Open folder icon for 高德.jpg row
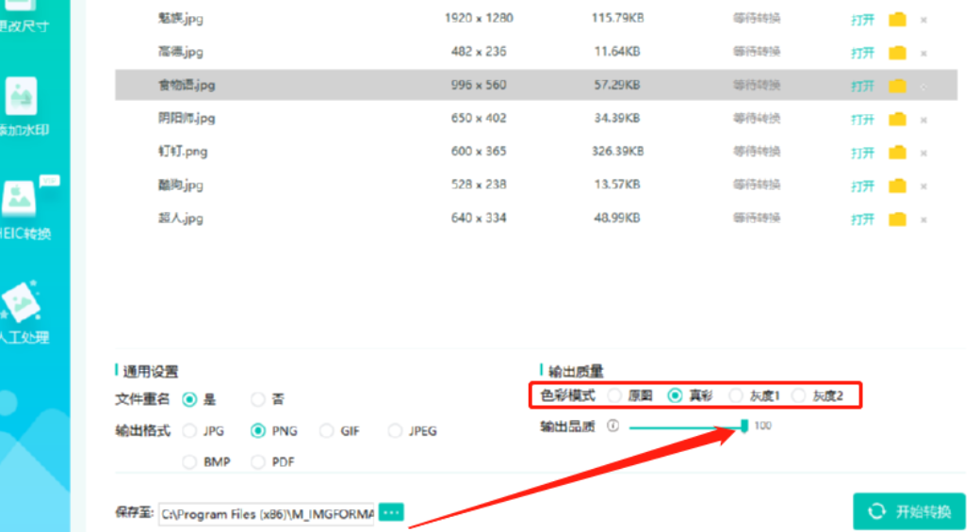Image resolution: width=980 pixels, height=532 pixels. pyautogui.click(x=897, y=53)
